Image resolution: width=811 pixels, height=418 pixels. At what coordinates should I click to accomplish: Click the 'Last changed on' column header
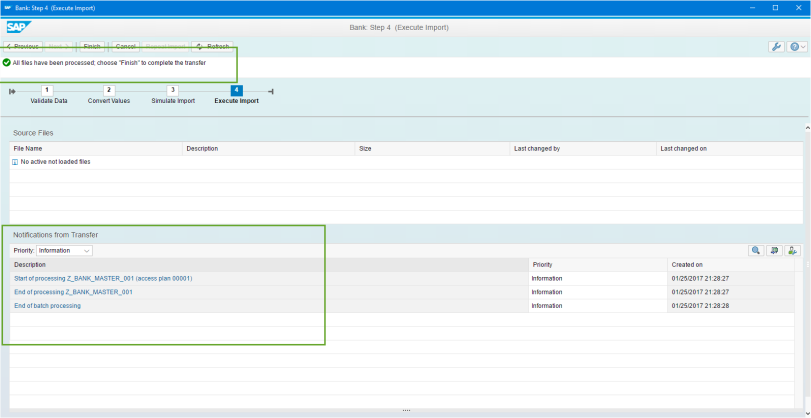tap(729, 148)
